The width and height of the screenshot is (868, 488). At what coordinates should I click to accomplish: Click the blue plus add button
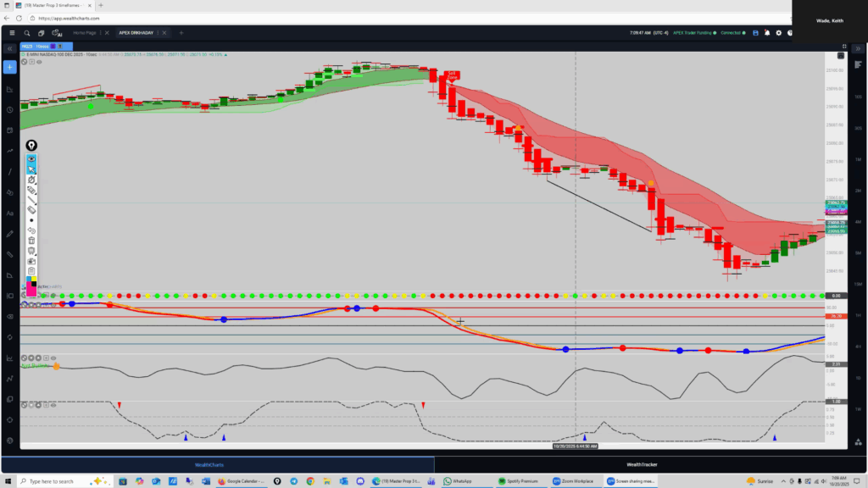coord(9,66)
